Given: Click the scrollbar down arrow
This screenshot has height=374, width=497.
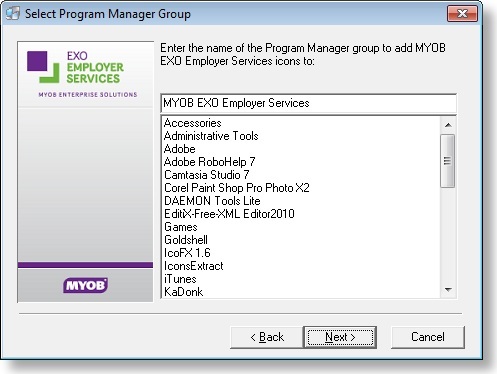Looking at the screenshot, I should click(448, 290).
